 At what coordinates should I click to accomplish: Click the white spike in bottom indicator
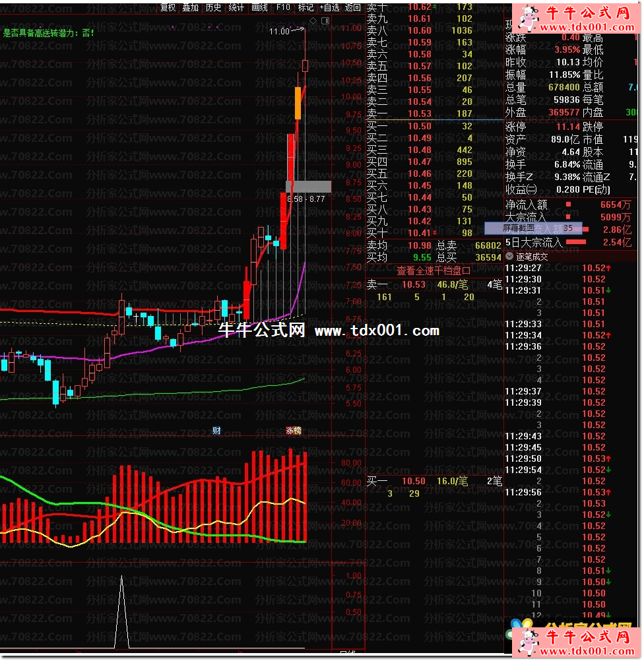tap(121, 614)
